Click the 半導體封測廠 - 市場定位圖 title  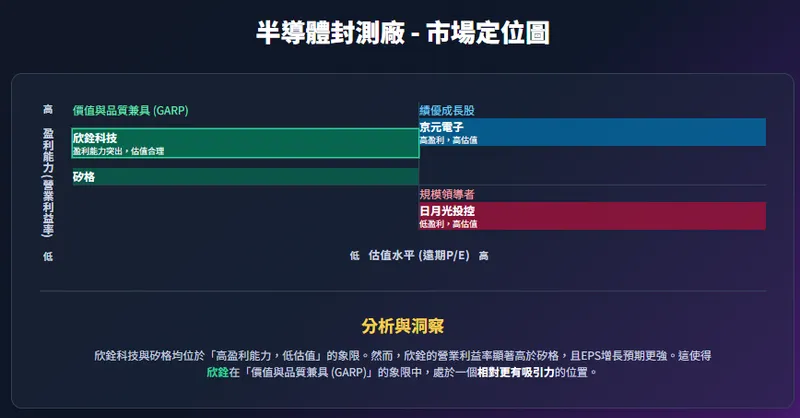pyautogui.click(x=400, y=34)
